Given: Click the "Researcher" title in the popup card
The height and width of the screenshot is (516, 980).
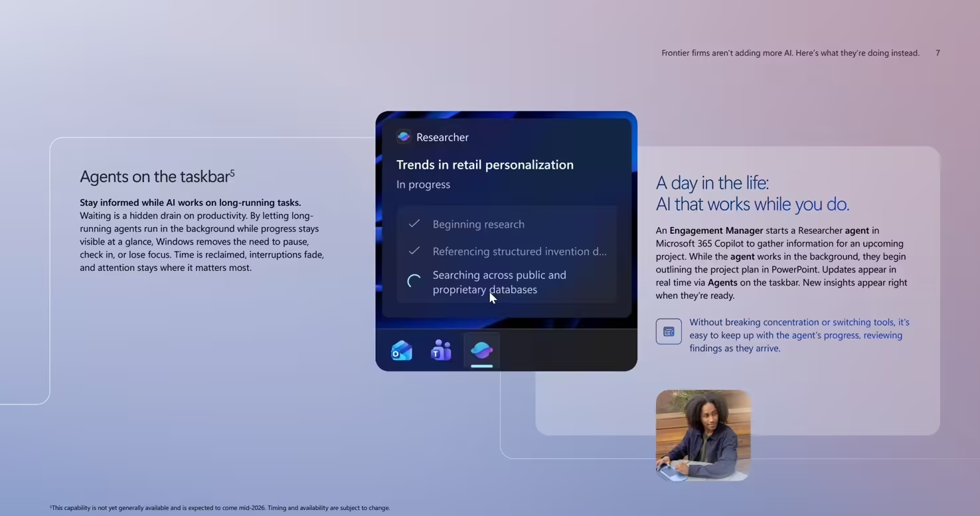Looking at the screenshot, I should point(442,137).
